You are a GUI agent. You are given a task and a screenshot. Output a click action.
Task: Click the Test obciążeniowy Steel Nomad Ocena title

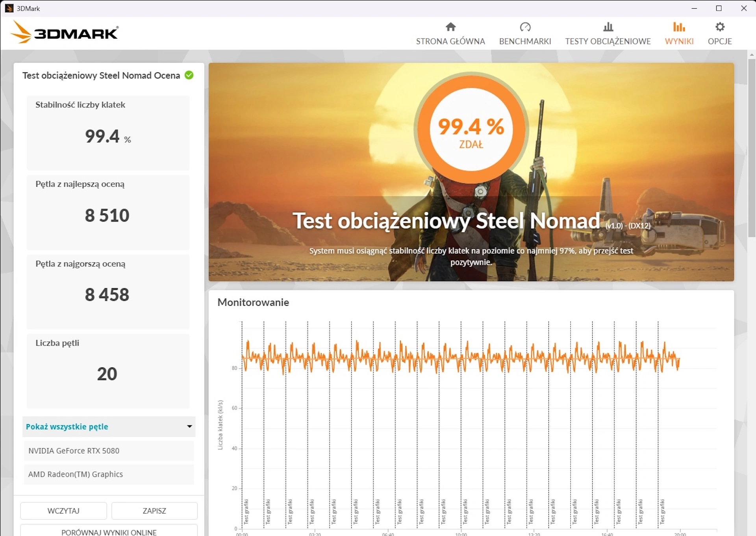(x=101, y=75)
